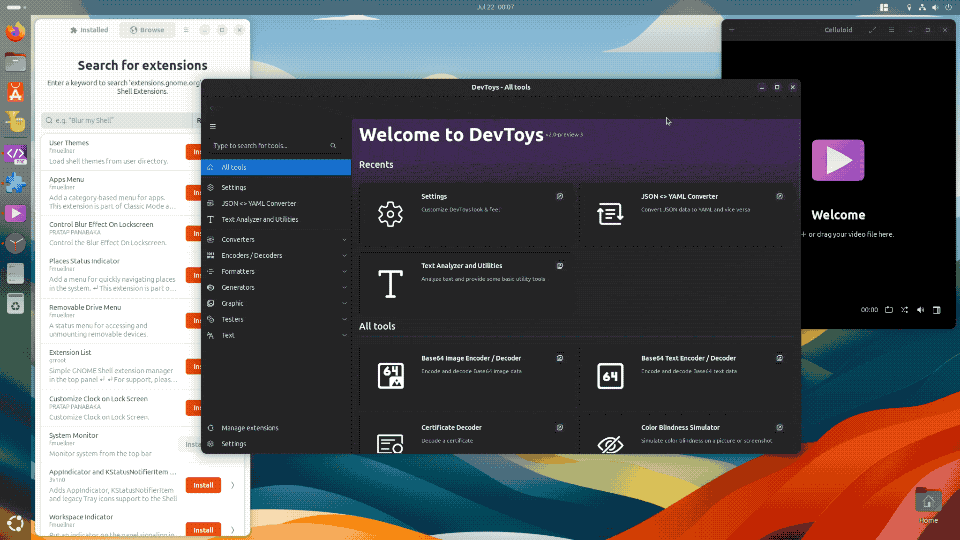Image resolution: width=960 pixels, height=540 pixels.
Task: Toggle favorite pin on Text Analyzer card
Action: [560, 266]
